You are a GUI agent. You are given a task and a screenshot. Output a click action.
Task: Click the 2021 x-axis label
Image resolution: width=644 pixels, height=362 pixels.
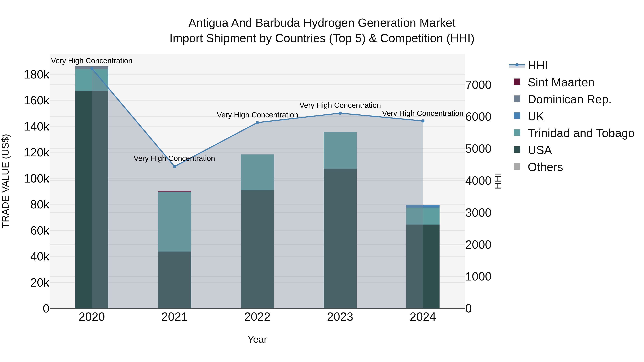click(174, 317)
